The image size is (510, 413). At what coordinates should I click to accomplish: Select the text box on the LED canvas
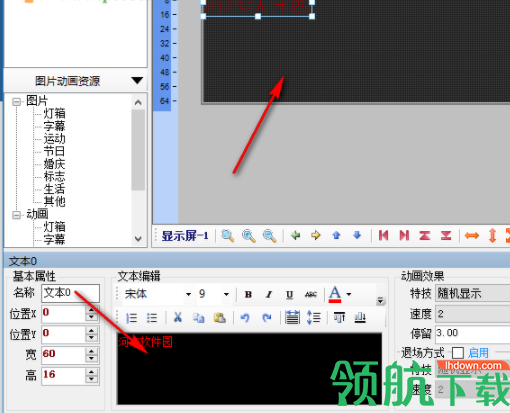(258, 7)
